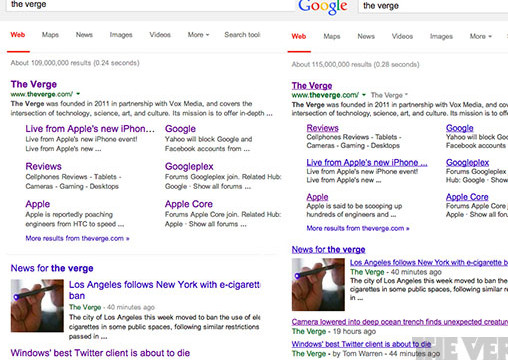
Task: Open the Apple sitelink in the left results
Action: click(x=38, y=204)
